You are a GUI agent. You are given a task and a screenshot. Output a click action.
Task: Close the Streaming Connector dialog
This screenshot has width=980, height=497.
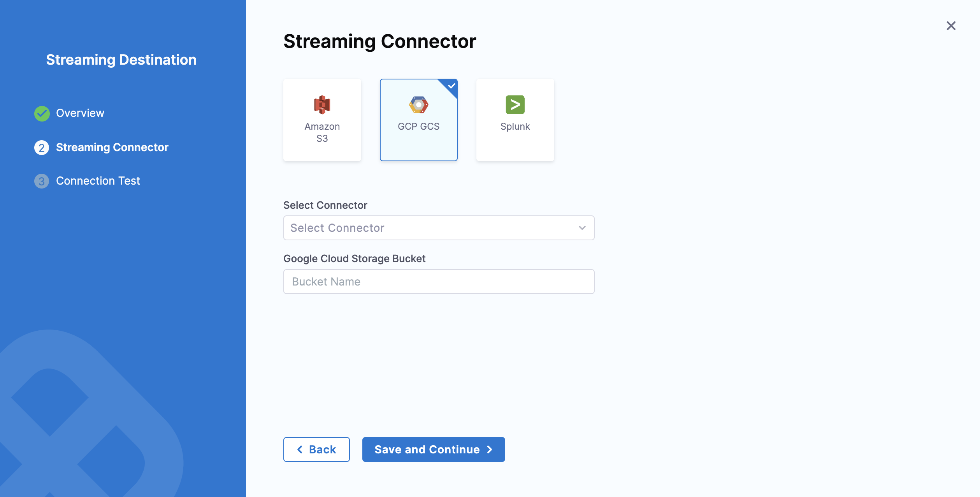pos(951,26)
